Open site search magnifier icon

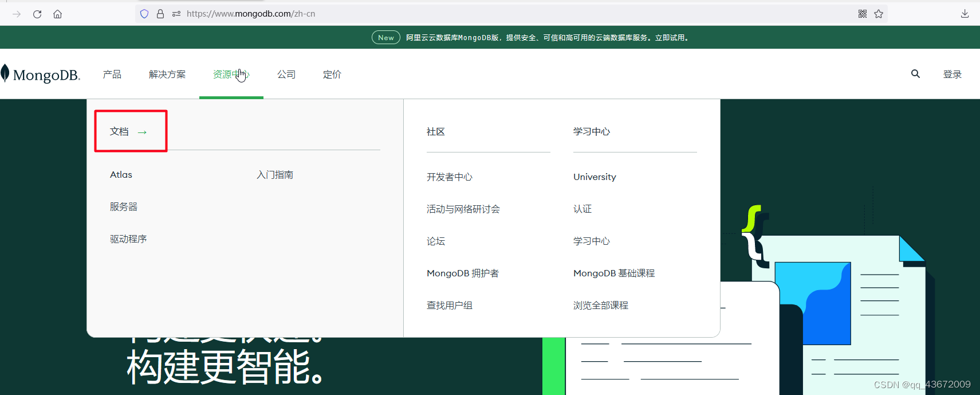tap(915, 74)
